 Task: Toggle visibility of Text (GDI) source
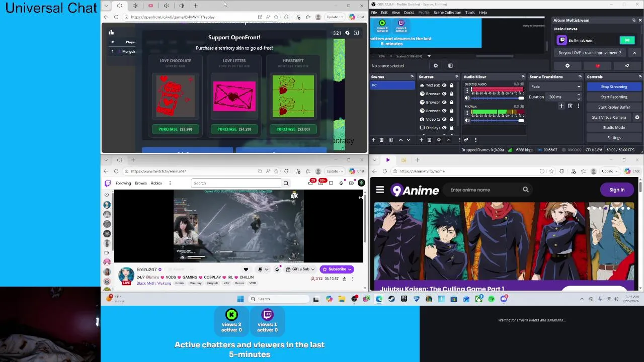pyautogui.click(x=444, y=85)
